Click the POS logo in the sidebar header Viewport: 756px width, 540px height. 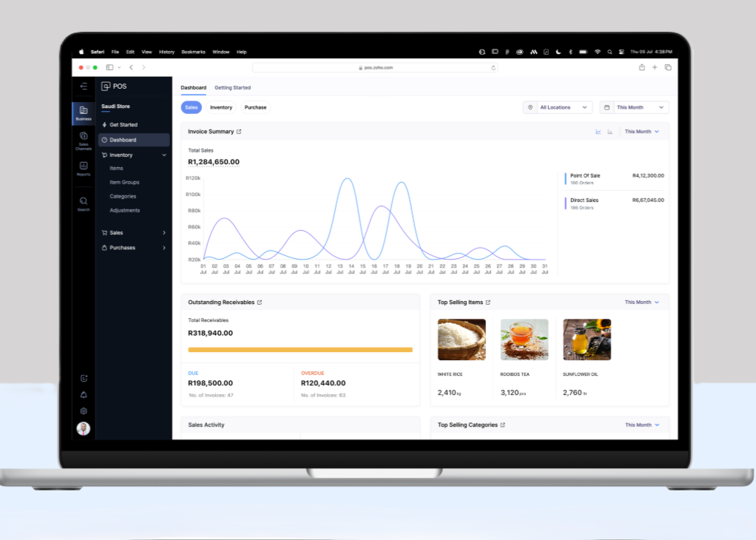tap(114, 87)
